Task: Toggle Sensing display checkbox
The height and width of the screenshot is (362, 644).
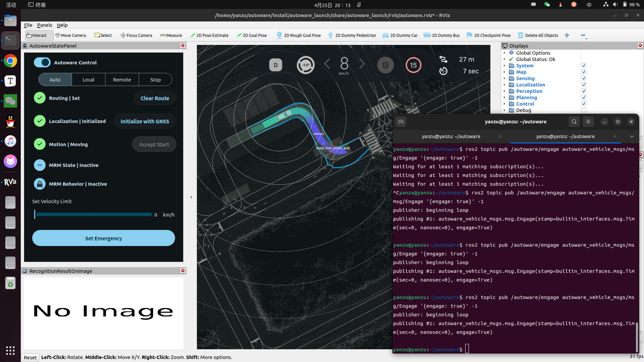Action: point(584,78)
